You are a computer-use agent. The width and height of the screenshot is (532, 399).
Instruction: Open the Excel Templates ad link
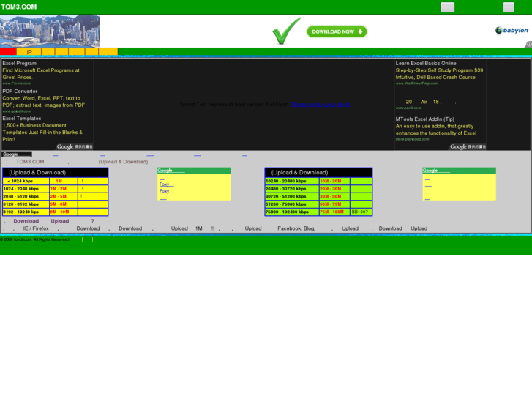22,118
